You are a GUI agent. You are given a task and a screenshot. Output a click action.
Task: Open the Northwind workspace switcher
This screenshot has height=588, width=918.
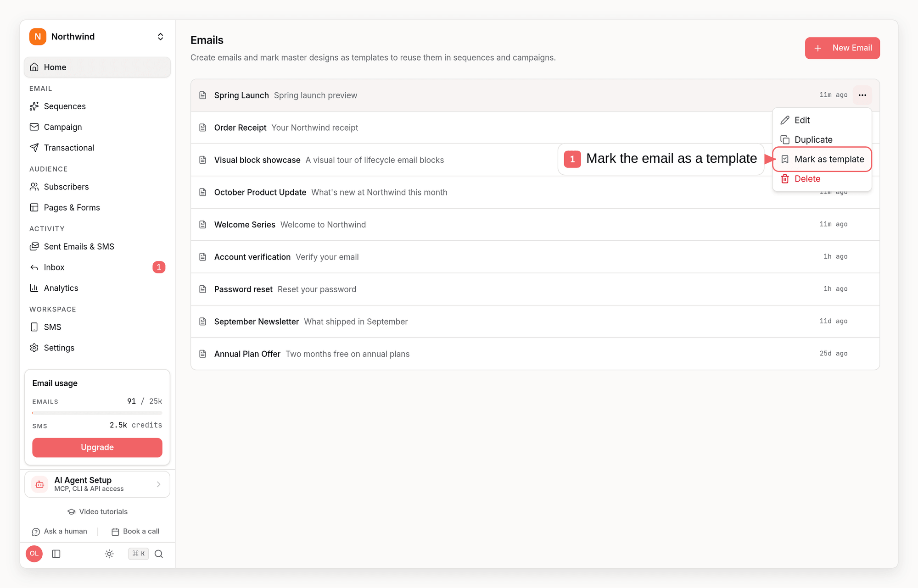(97, 37)
